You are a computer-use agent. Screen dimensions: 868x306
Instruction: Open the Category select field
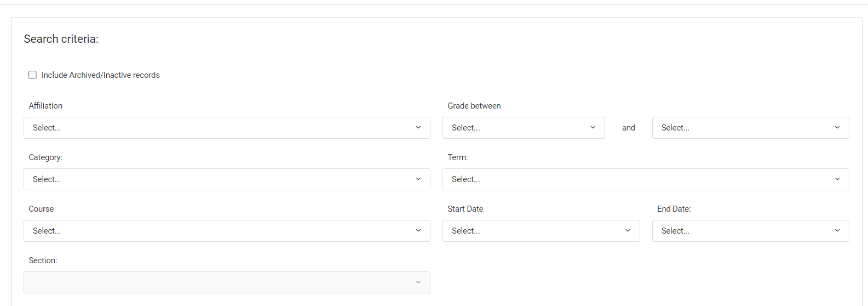pyautogui.click(x=219, y=179)
